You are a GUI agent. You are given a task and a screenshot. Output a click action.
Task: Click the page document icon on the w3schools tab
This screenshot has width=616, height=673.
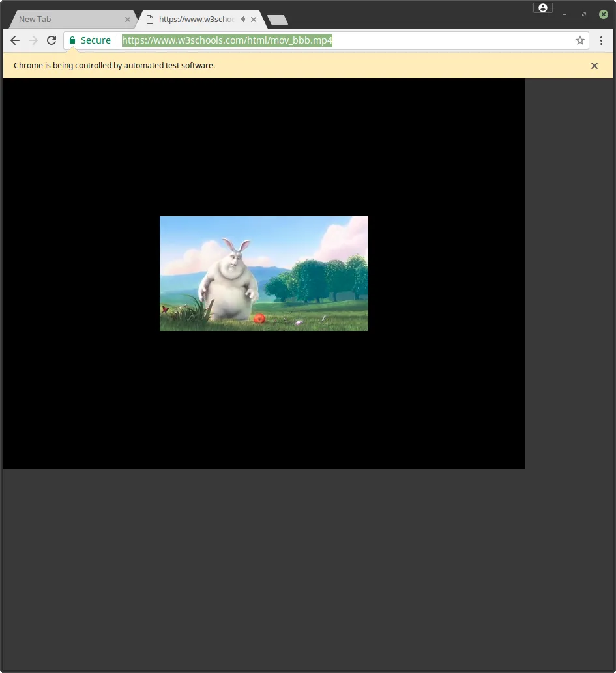150,20
